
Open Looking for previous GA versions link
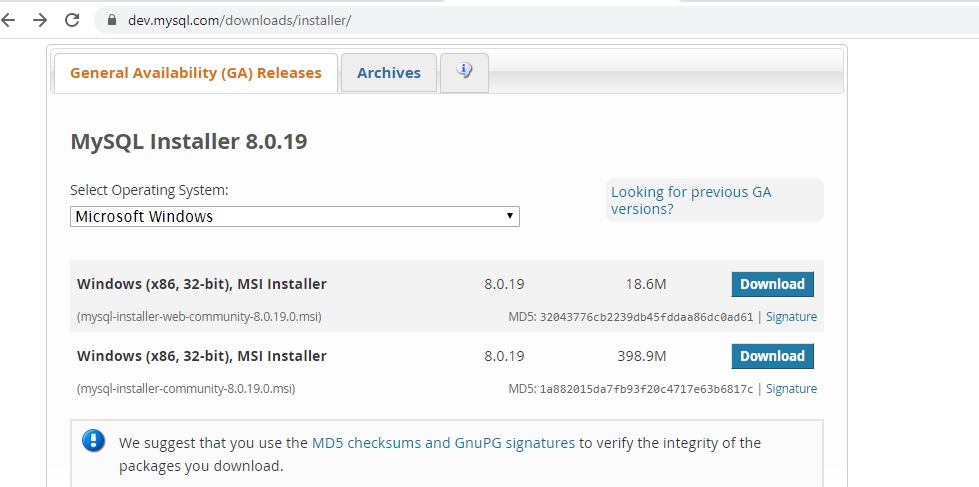tap(691, 200)
